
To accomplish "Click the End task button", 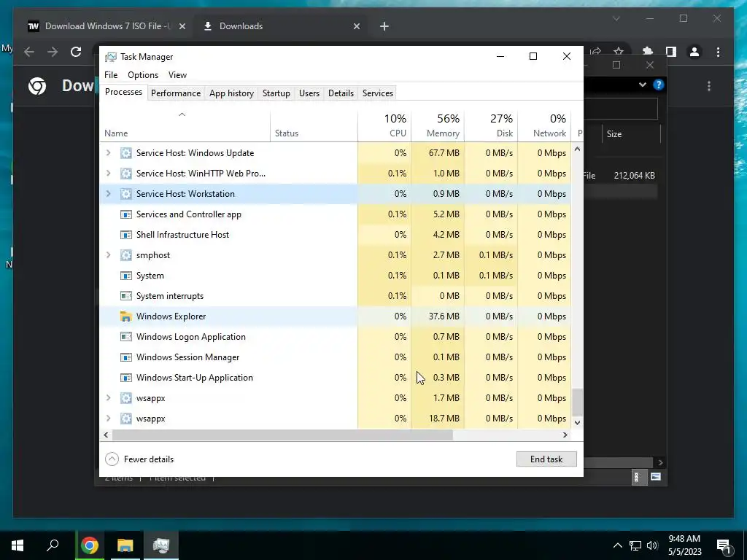I will point(546,459).
